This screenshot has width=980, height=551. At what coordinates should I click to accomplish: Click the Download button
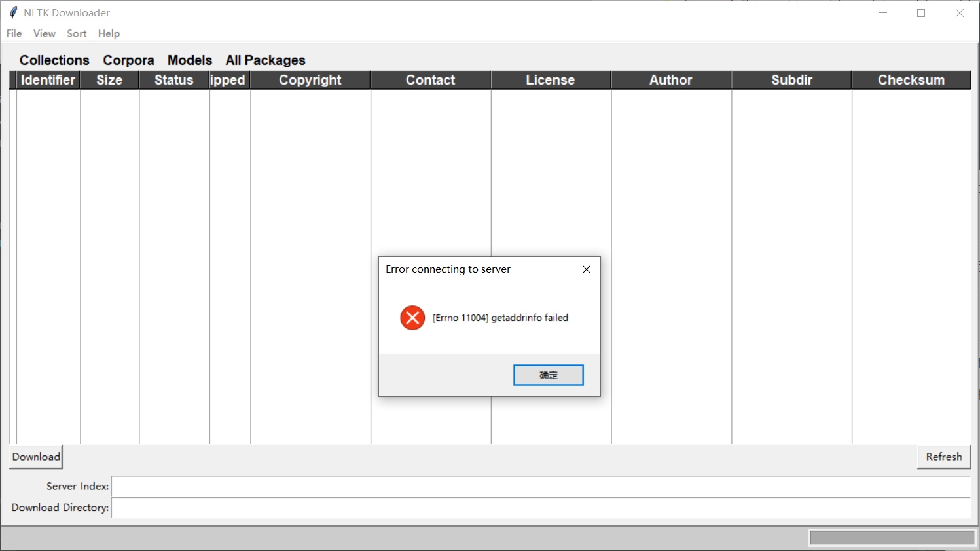(x=36, y=457)
